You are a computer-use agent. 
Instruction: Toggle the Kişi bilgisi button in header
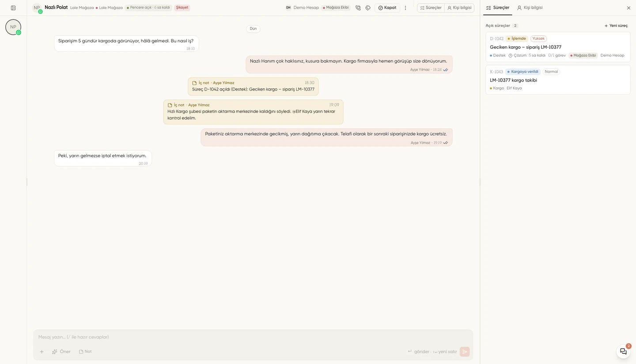[459, 8]
